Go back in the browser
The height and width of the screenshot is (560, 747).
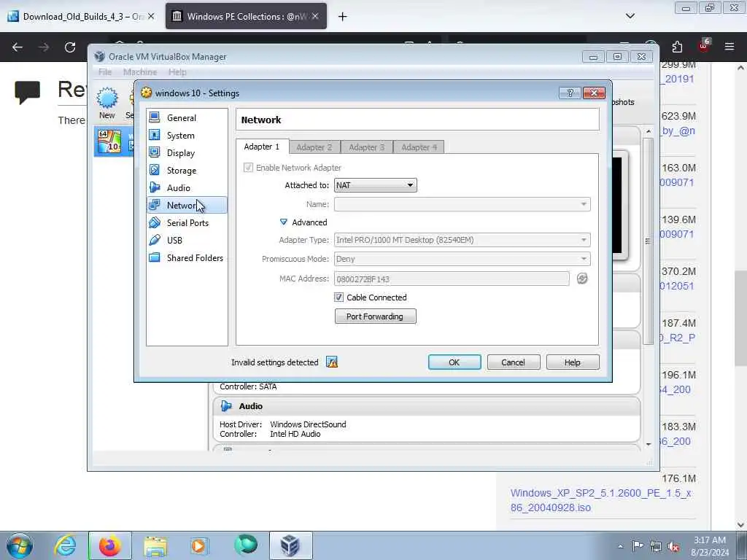point(18,47)
